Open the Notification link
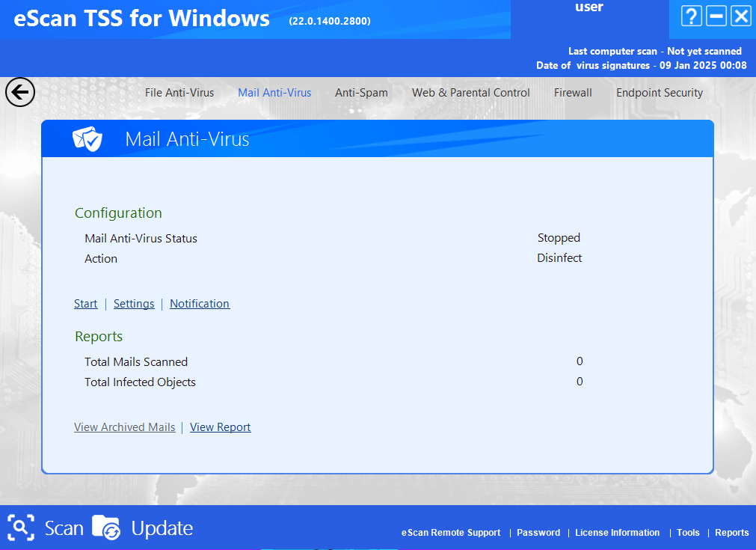Screen dimensions: 756x550 [x=200, y=304]
